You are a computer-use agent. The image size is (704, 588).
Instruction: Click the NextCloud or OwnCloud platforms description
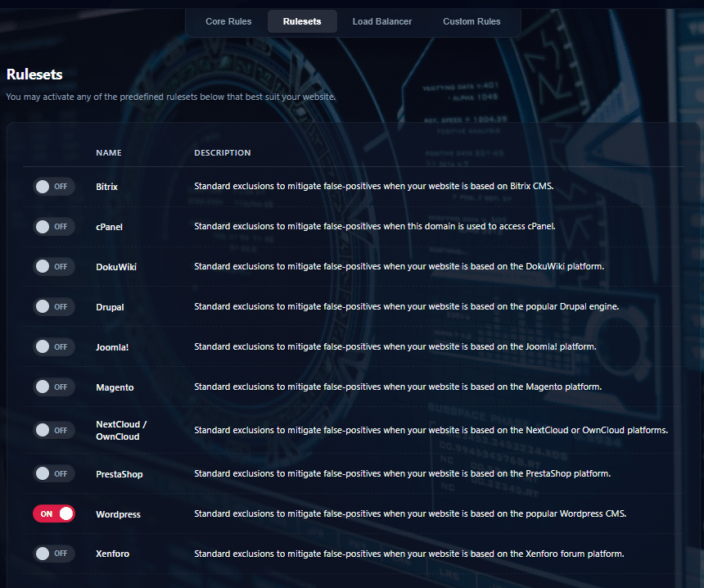pos(431,430)
